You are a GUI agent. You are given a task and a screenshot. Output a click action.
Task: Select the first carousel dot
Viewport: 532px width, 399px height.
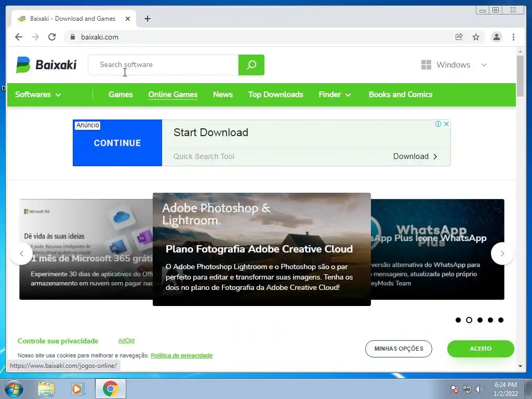[x=458, y=320]
